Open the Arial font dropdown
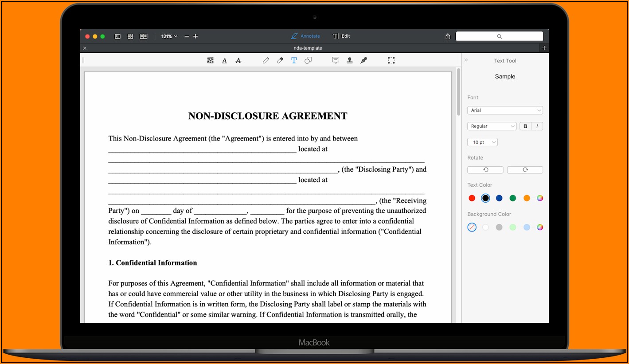629x364 pixels. pos(505,110)
